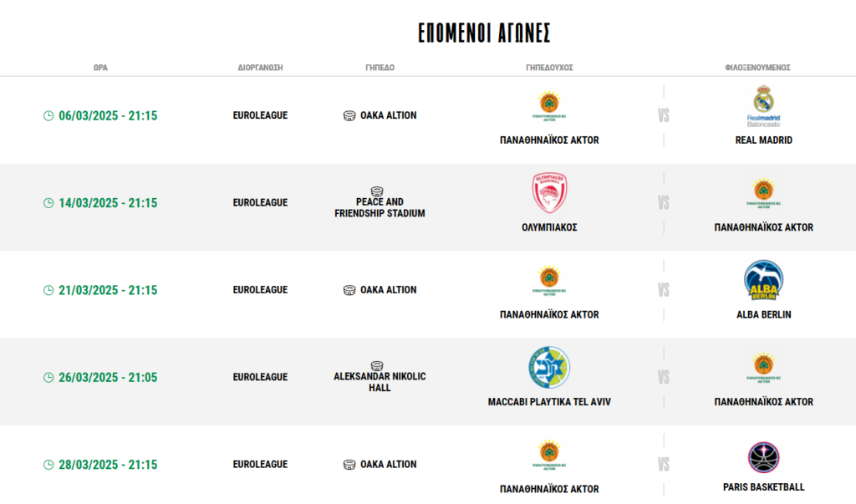856x504 pixels.
Task: Click the ΟΛΥΜΠΙΑΚΟΣ team name
Action: pyautogui.click(x=549, y=227)
